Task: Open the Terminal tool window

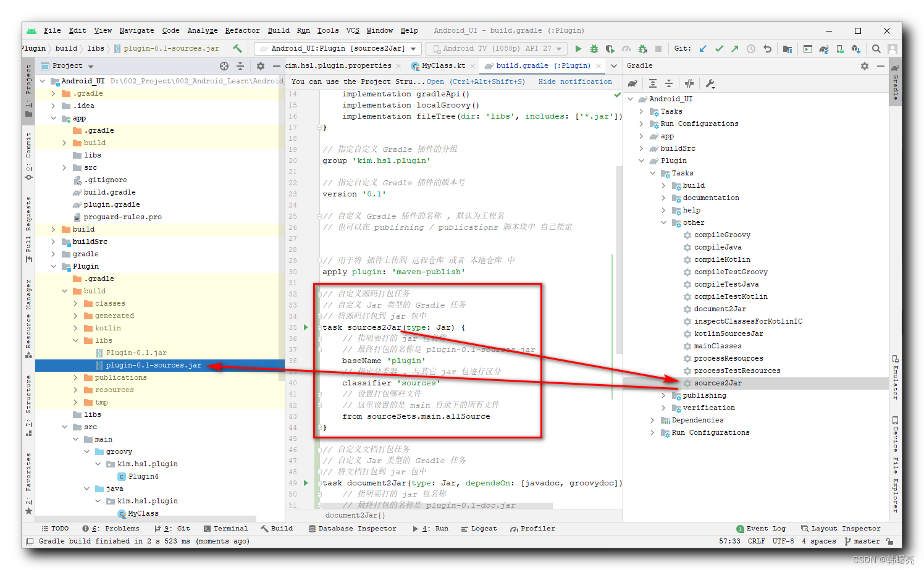Action: tap(225, 529)
